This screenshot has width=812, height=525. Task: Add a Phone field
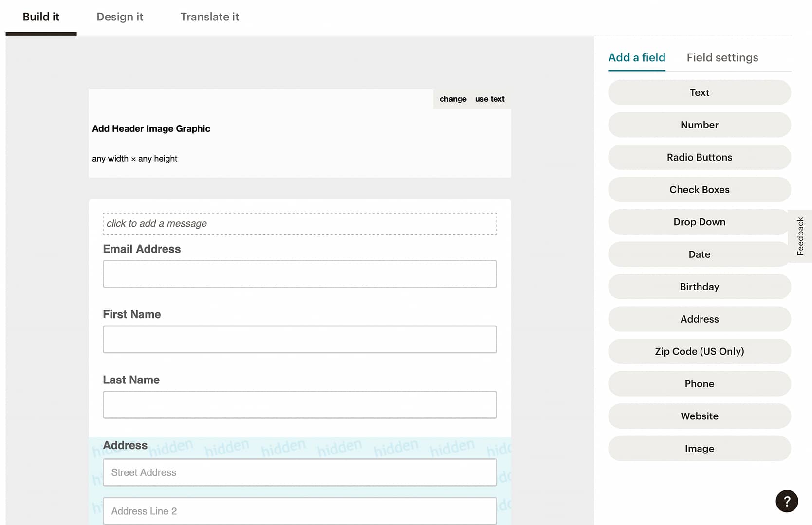700,384
